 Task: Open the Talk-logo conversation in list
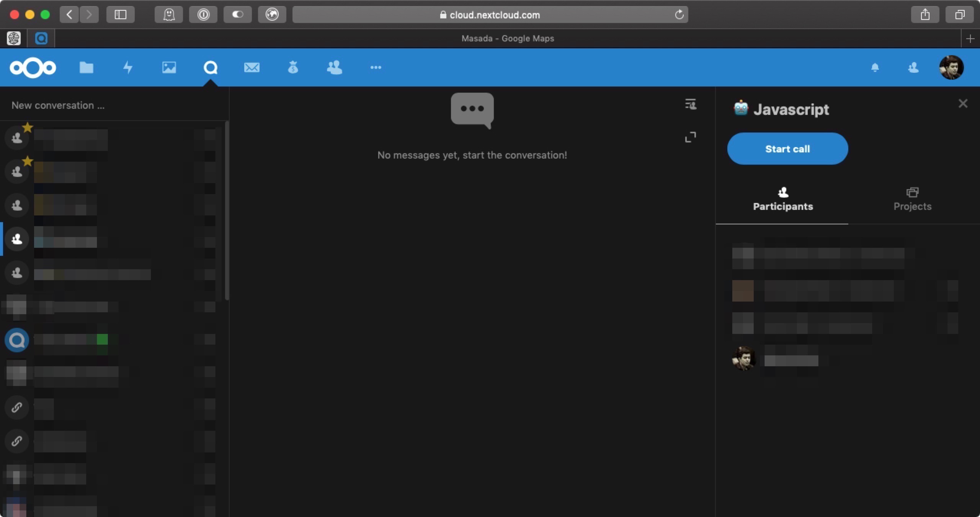click(x=17, y=340)
